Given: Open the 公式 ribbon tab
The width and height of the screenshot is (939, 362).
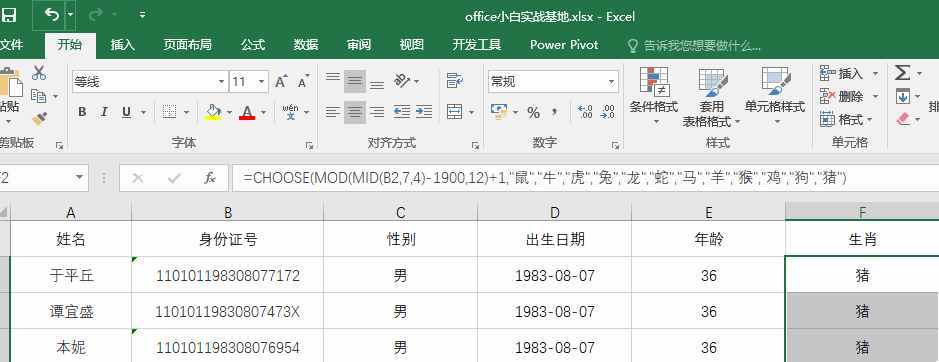Looking at the screenshot, I should click(253, 45).
